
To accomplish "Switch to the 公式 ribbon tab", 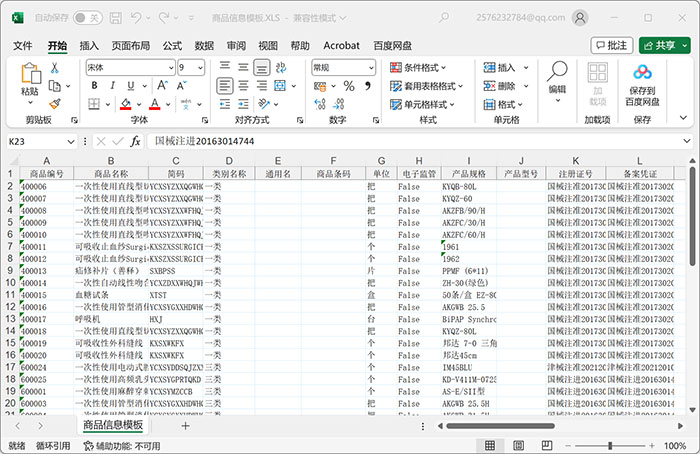I will point(172,45).
